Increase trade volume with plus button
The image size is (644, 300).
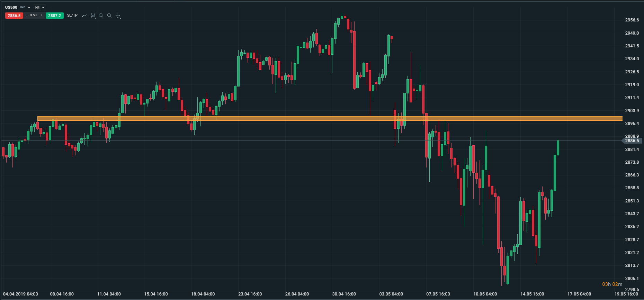(x=42, y=15)
